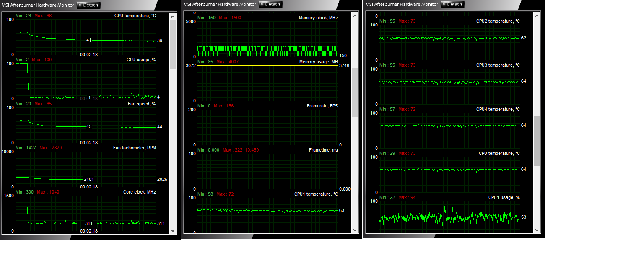Viewport: 644px width, 272px height.
Task: Click scroll-down arrow in GPU temperature monitor window
Action: (173, 230)
